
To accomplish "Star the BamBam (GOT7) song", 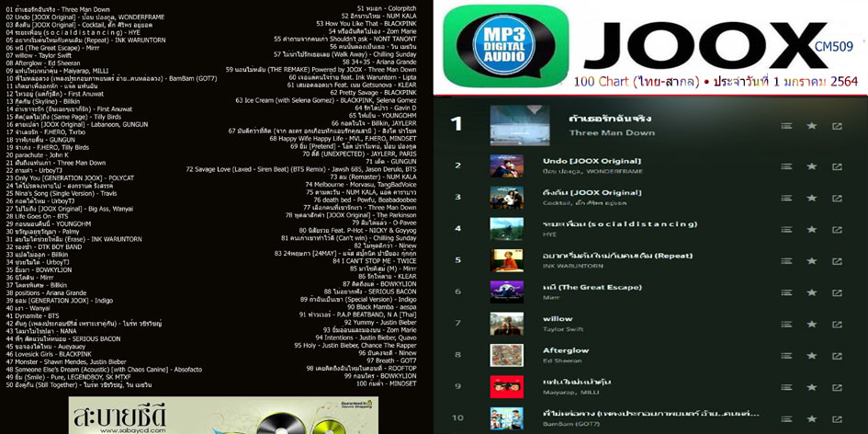I will pos(812,419).
